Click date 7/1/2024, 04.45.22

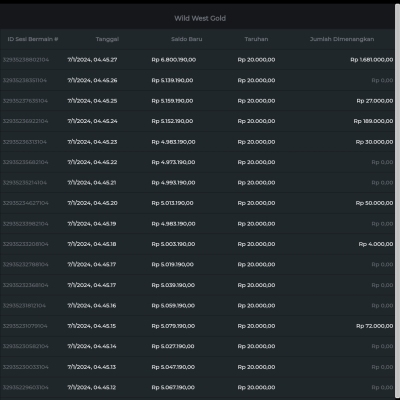[x=92, y=162]
